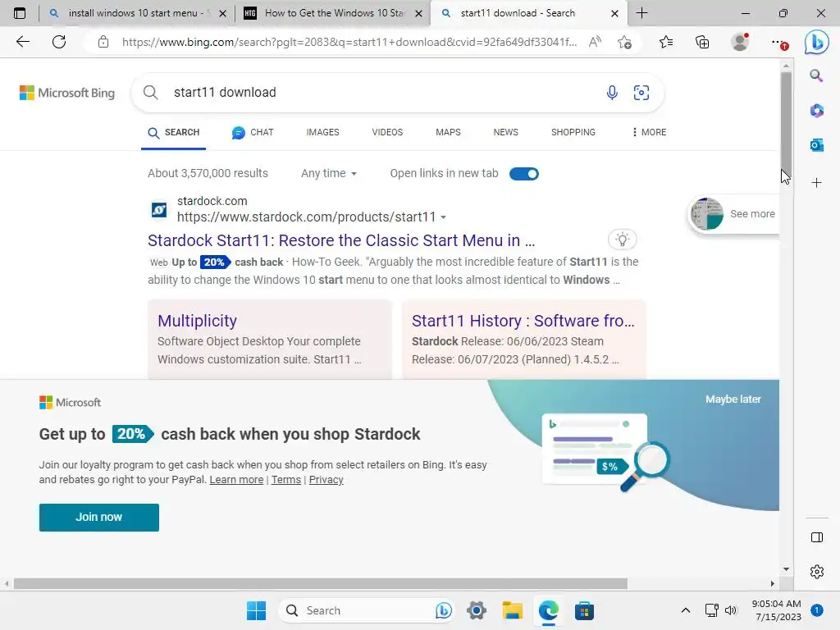Click the lightbulb insights icon by result
Viewport: 840px width, 630px height.
pos(622,240)
